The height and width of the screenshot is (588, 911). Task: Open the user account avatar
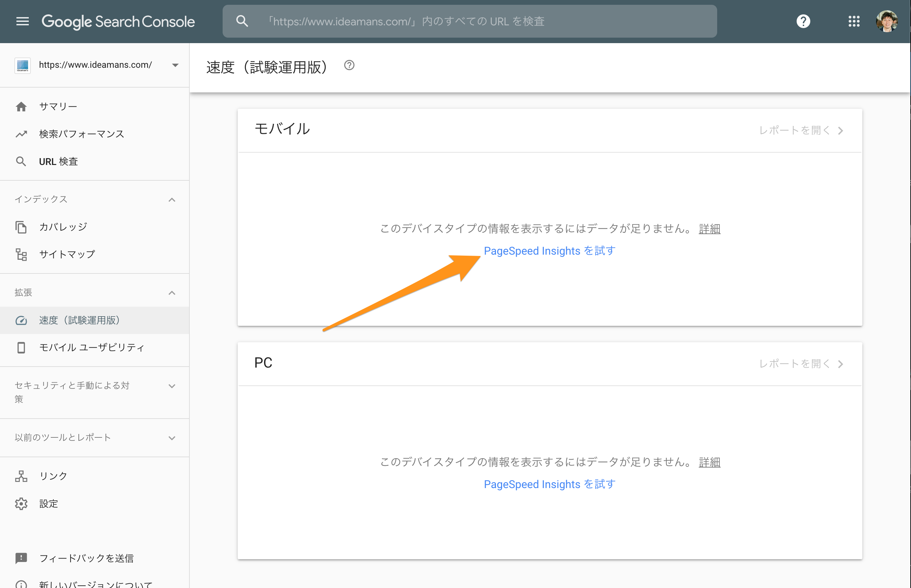click(x=887, y=21)
